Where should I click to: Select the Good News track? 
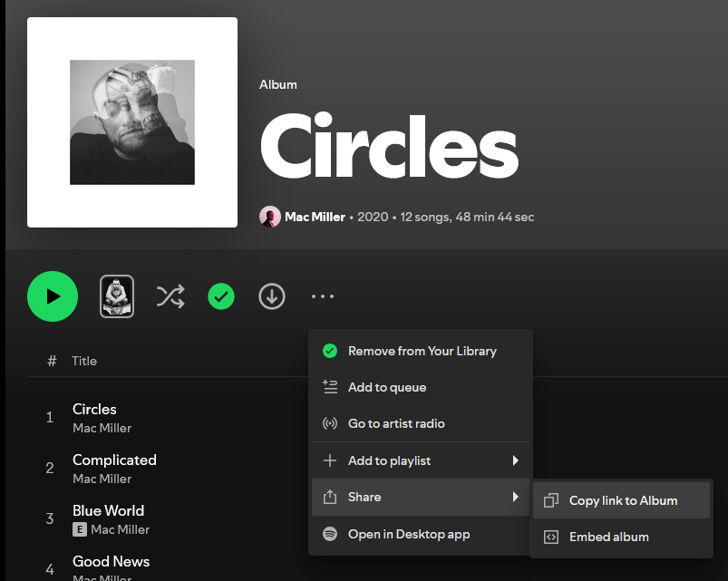coord(111,561)
